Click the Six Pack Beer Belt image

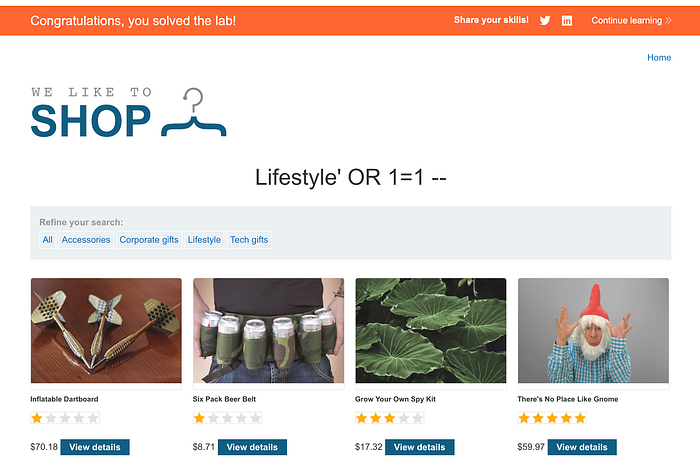269,330
